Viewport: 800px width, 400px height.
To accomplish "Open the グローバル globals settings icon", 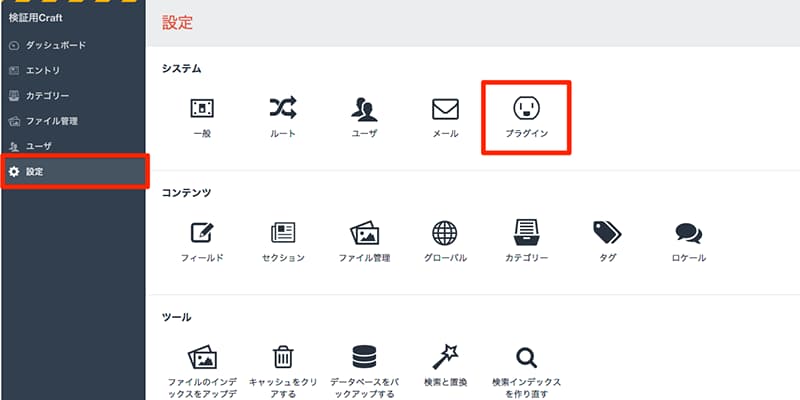I will (445, 234).
